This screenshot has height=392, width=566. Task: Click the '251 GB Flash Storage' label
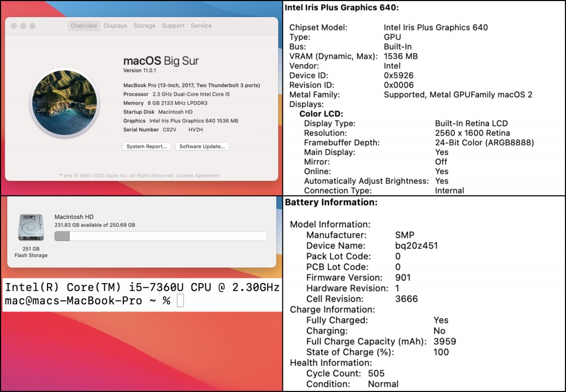(x=31, y=252)
